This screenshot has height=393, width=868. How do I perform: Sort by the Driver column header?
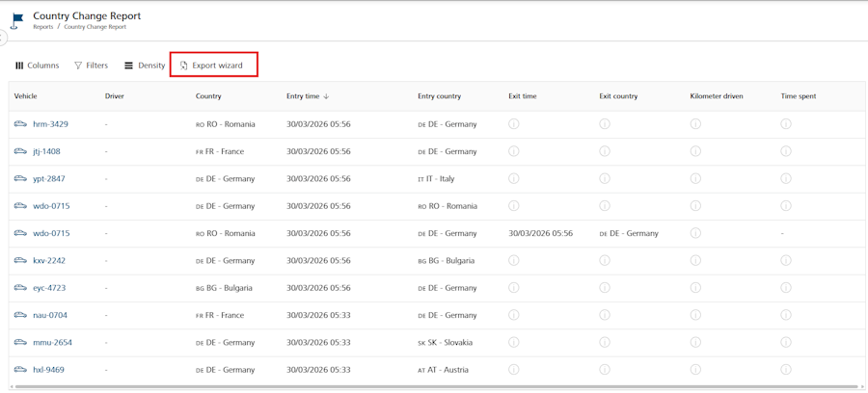click(x=115, y=96)
